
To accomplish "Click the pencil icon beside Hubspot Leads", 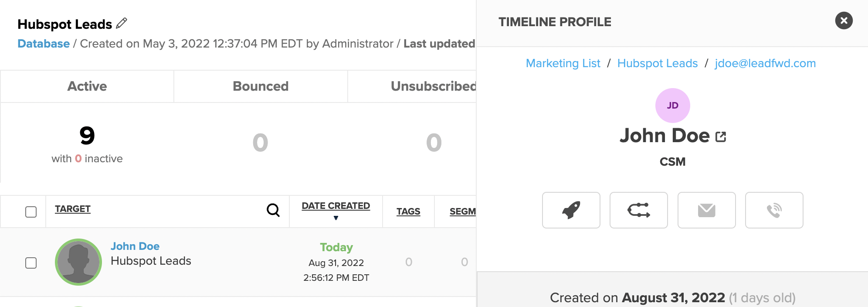I will (122, 23).
